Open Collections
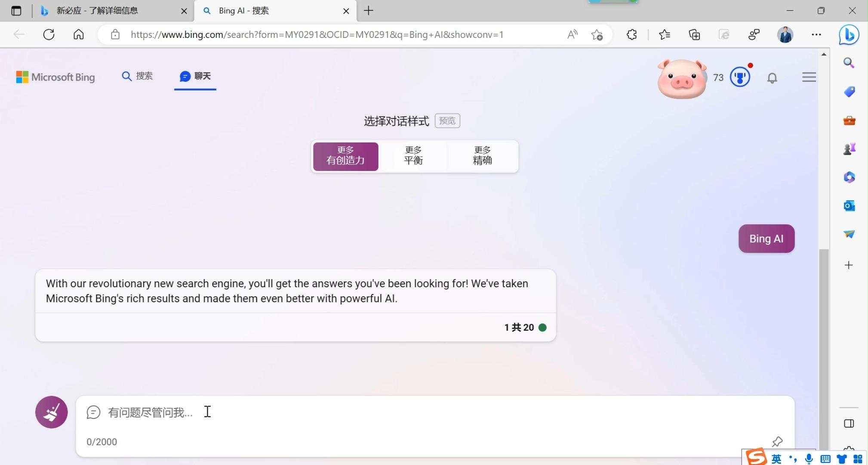 point(694,34)
